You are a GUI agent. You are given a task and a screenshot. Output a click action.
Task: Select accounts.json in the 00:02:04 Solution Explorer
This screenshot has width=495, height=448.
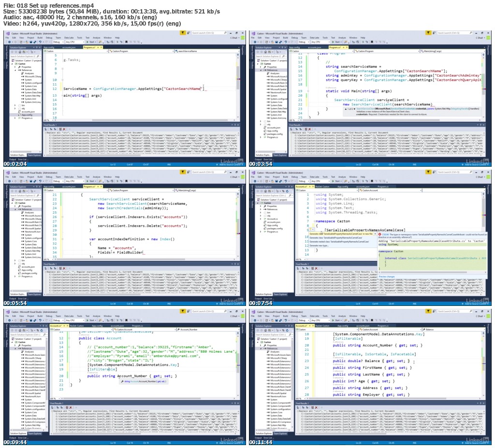point(28,112)
